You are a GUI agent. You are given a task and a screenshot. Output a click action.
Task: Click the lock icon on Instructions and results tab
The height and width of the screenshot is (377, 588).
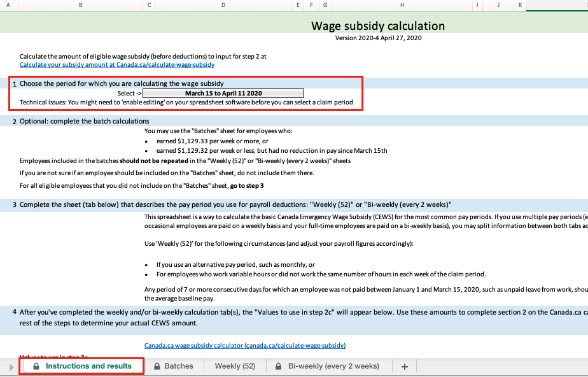pyautogui.click(x=36, y=366)
